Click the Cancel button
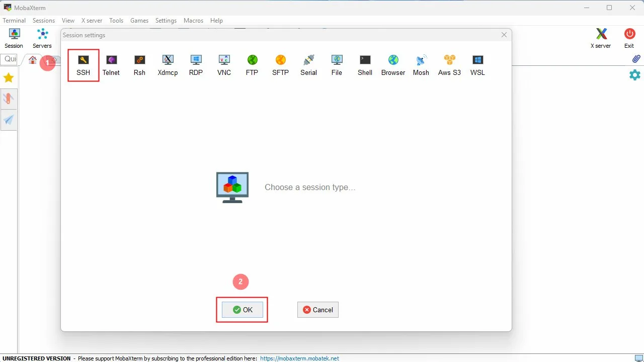Viewport: 644px width, 362px height. [318, 310]
